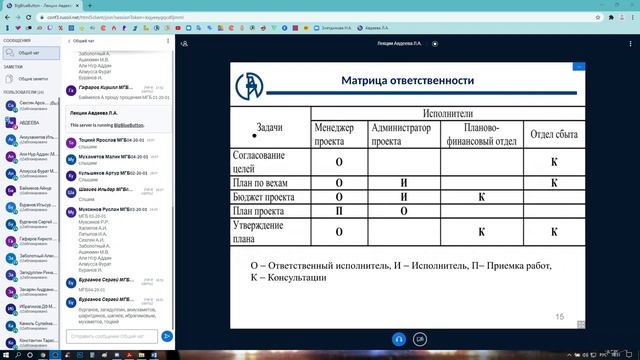
Task: Leave or join audio with headphone button
Action: pyautogui.click(x=399, y=339)
